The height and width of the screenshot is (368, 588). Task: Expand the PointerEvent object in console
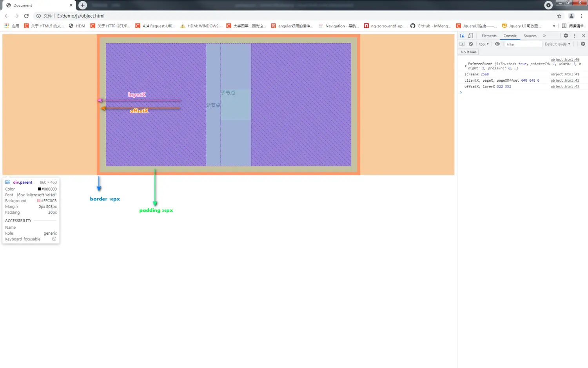click(466, 66)
